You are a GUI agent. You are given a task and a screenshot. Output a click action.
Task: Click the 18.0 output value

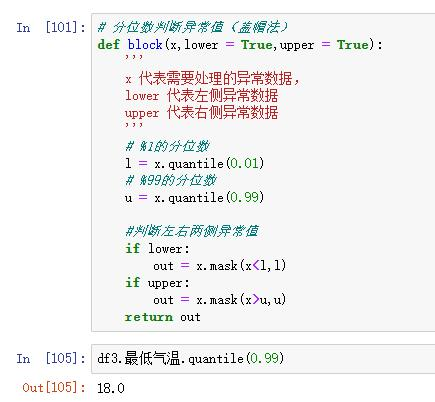[x=111, y=388]
